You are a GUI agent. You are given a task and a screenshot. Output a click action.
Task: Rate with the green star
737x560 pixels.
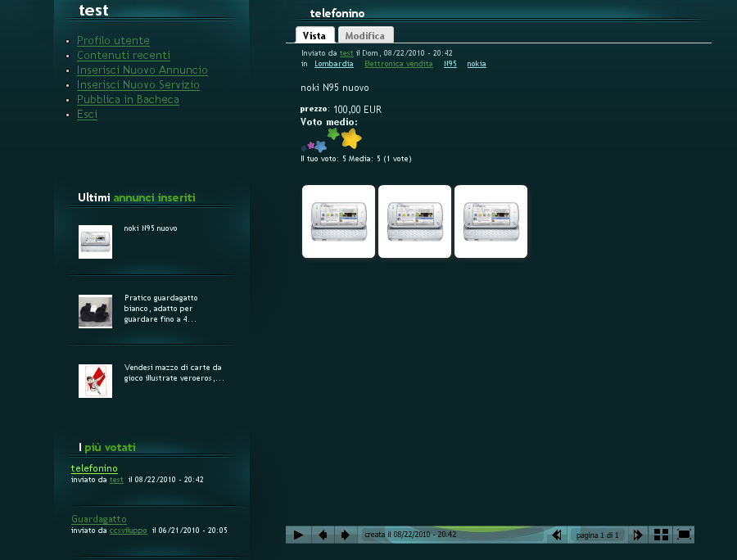pyautogui.click(x=333, y=134)
